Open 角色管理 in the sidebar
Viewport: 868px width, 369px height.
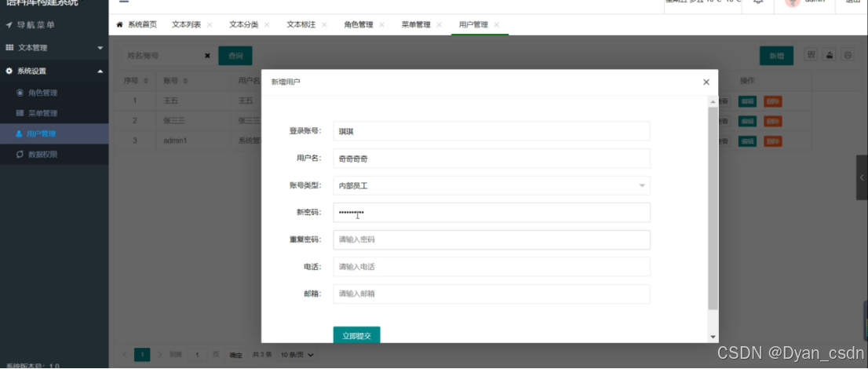pos(54,93)
